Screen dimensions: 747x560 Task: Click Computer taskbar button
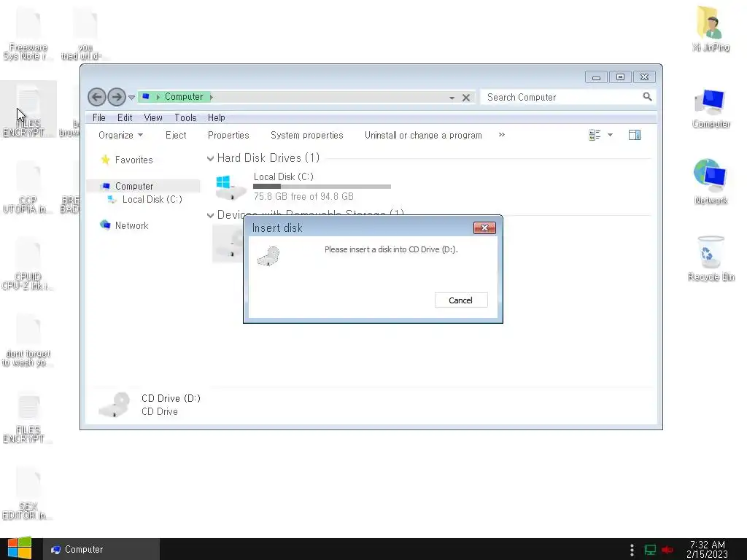(x=101, y=550)
